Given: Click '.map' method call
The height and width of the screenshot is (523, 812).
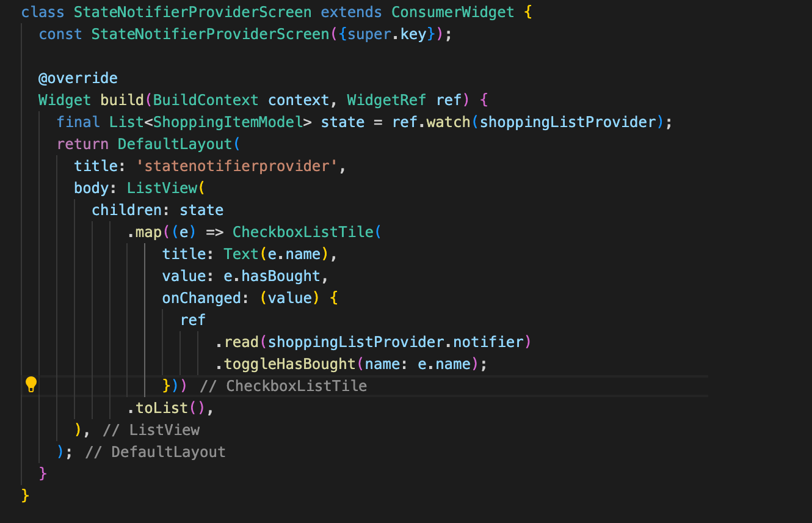Looking at the screenshot, I should [x=144, y=232].
